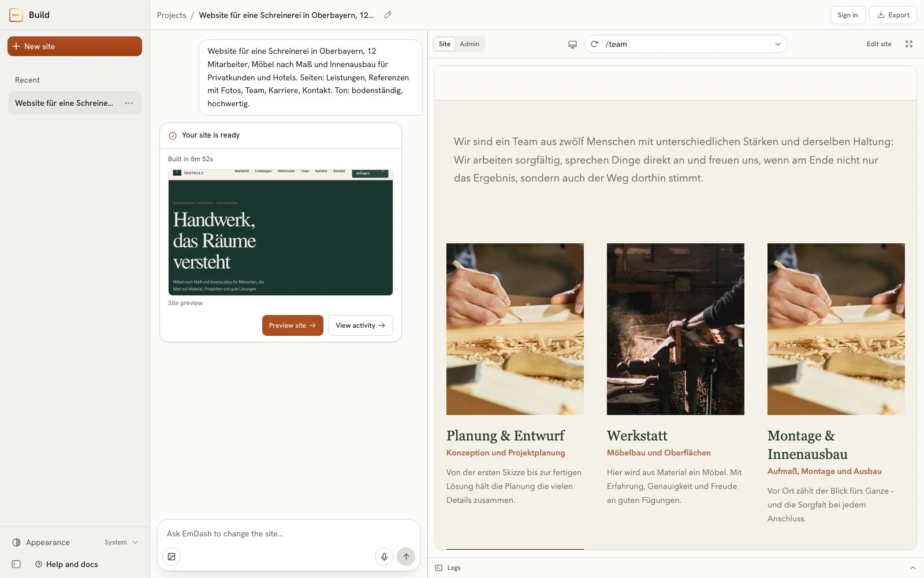Click the Logs terminal icon
Image resolution: width=924 pixels, height=578 pixels.
439,568
